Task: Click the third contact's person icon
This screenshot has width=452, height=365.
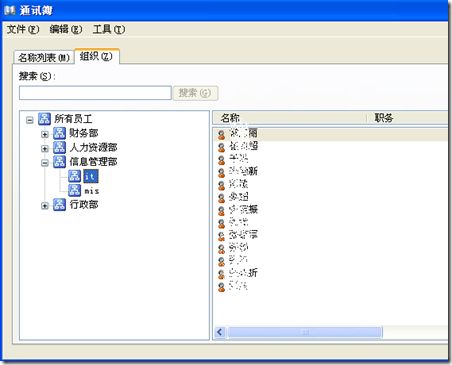Action: pyautogui.click(x=221, y=160)
